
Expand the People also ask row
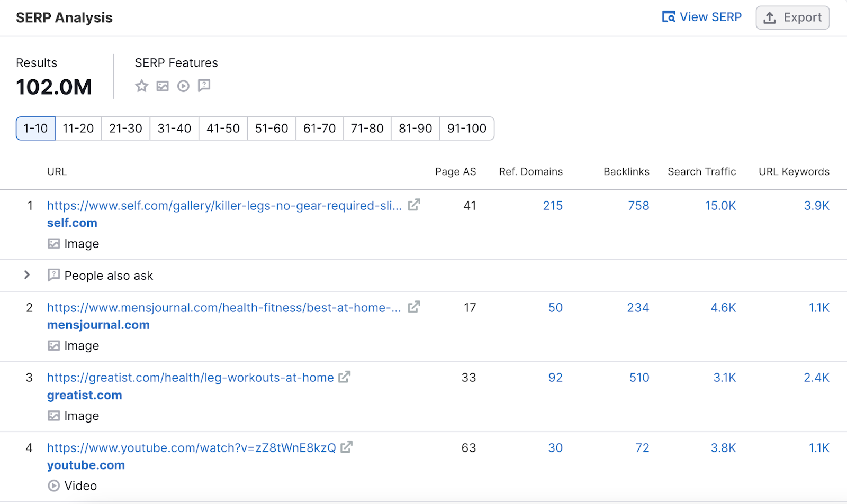[x=27, y=275]
